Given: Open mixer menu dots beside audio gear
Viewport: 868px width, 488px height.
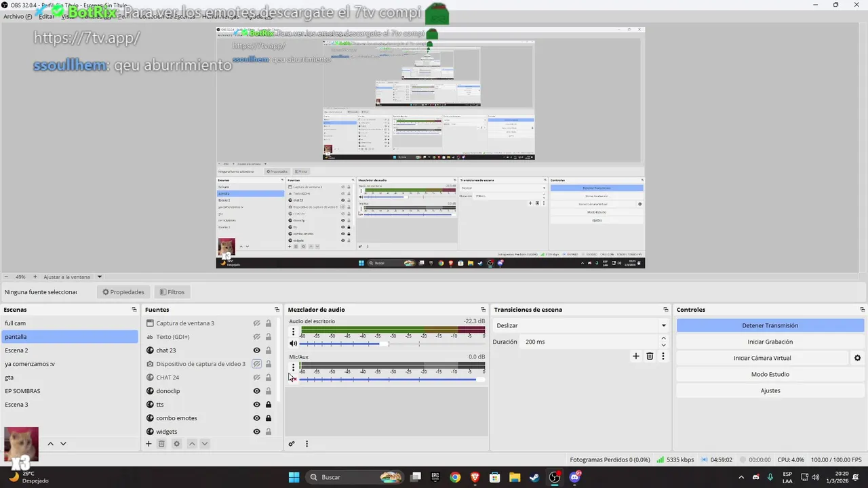Looking at the screenshot, I should pyautogui.click(x=307, y=444).
